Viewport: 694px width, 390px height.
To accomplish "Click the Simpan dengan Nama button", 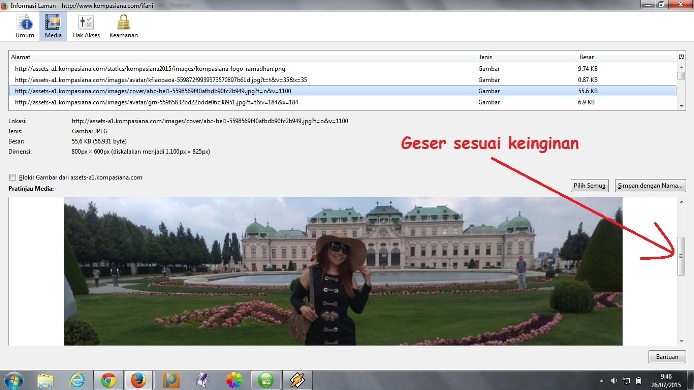I will coord(650,185).
